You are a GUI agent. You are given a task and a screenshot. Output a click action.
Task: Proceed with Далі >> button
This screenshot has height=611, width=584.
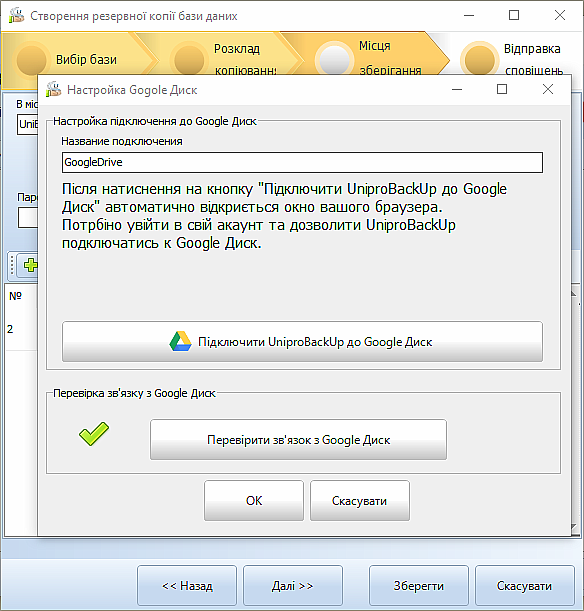pos(293,586)
